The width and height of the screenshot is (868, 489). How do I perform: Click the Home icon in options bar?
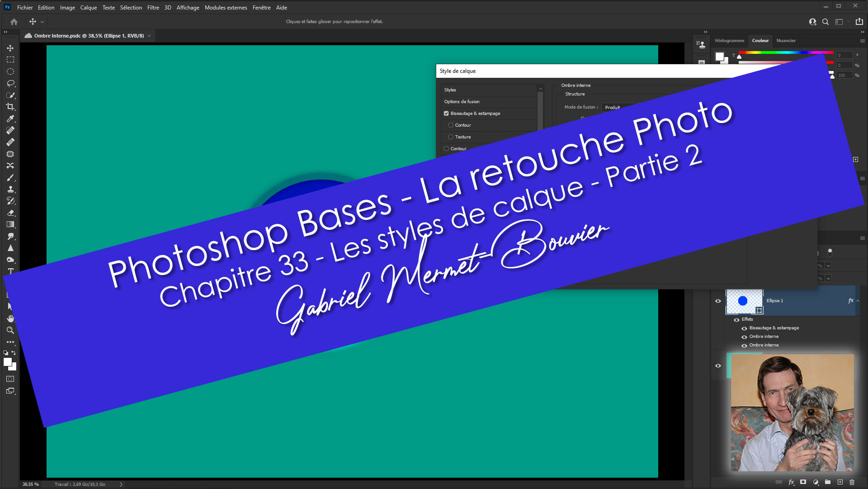pyautogui.click(x=14, y=21)
